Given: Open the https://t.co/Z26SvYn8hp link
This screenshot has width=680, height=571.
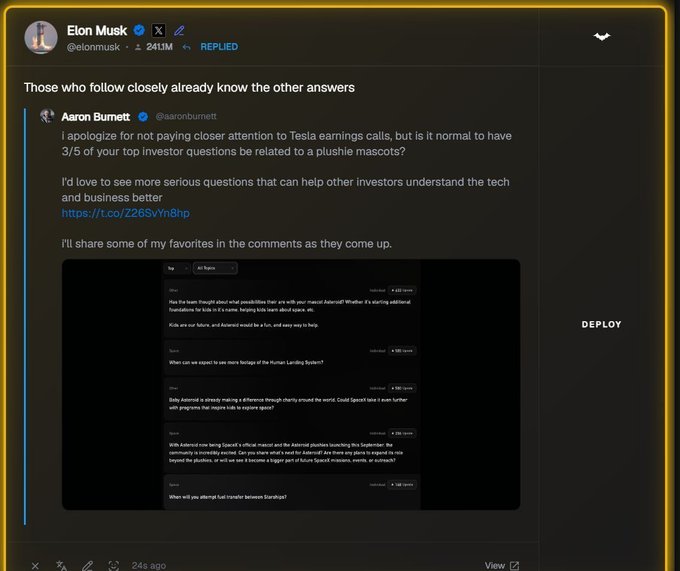Looking at the screenshot, I should tap(125, 213).
